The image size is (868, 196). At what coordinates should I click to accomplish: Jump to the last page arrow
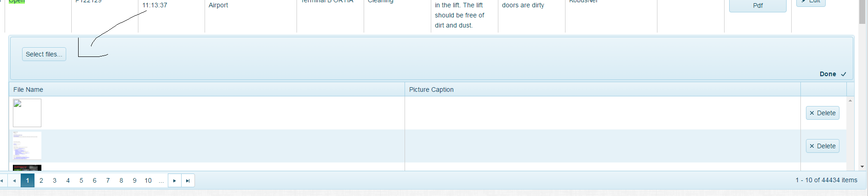tap(188, 181)
